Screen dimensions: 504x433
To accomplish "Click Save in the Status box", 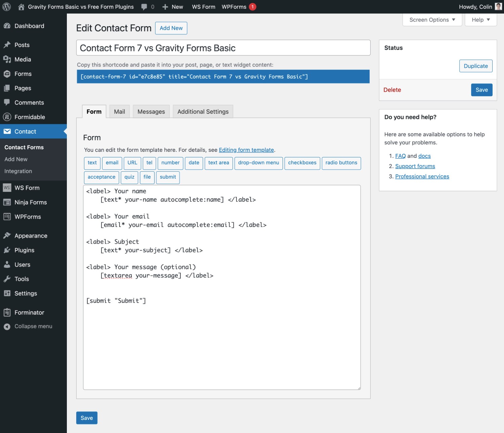I will [x=481, y=90].
